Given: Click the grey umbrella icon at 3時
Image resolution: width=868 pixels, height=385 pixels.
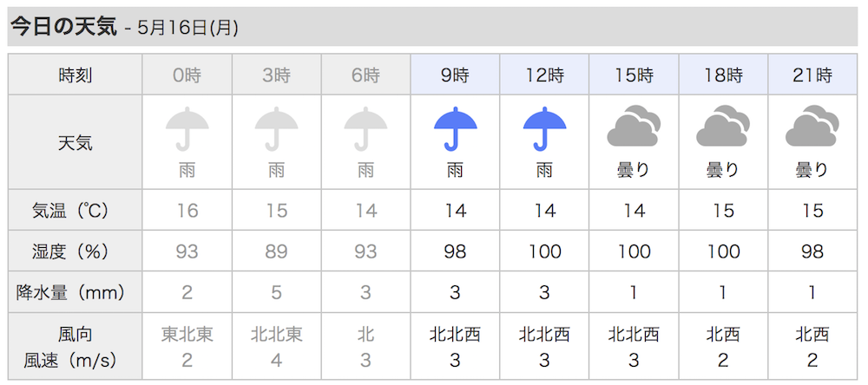Looking at the screenshot, I should [276, 129].
